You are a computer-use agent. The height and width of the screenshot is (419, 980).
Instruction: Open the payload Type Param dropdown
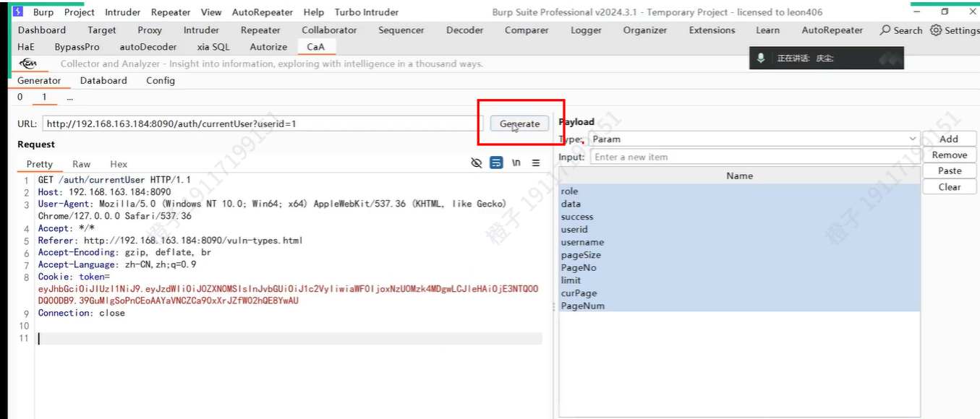(754, 139)
